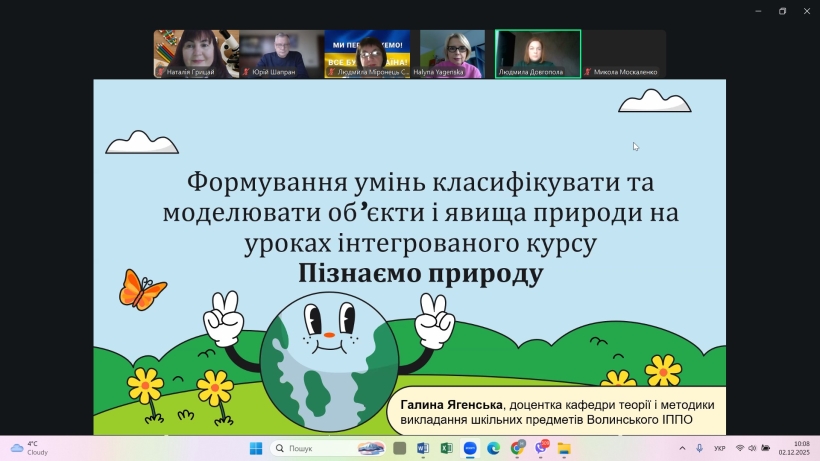
Task: Click the microphone icon in system tray
Action: (699, 448)
